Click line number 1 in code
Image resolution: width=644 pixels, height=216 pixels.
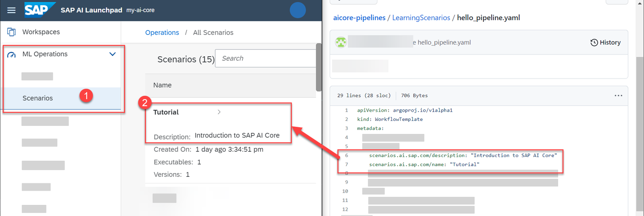coord(346,110)
